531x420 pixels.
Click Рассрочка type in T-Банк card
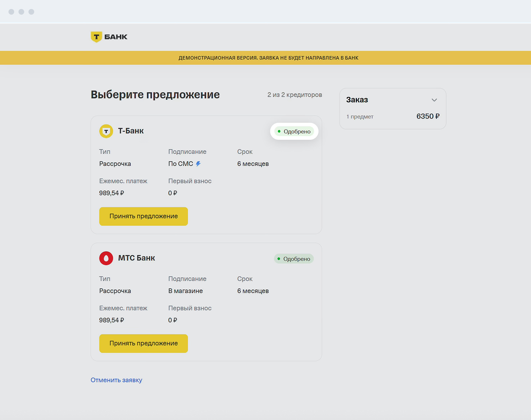pos(115,164)
